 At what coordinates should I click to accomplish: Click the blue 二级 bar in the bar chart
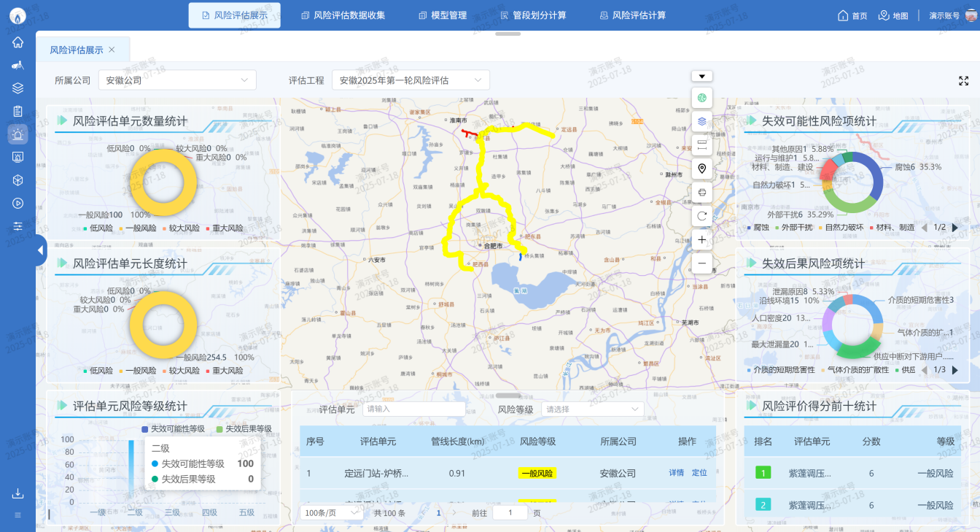[131, 471]
